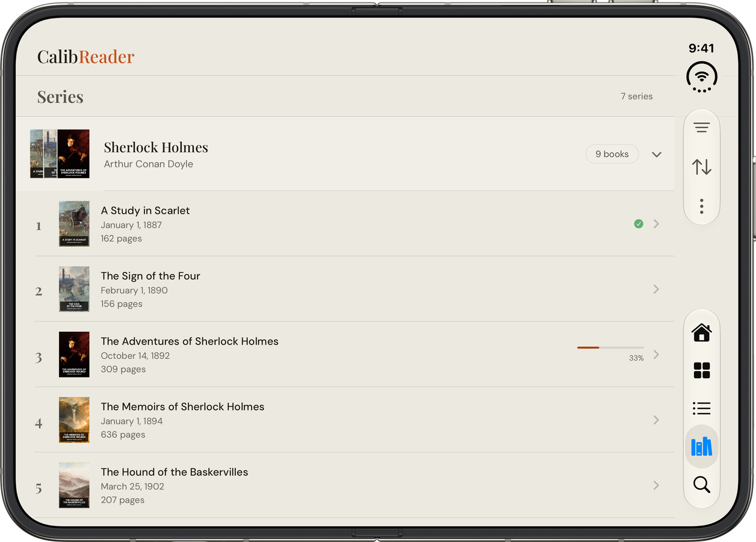Open the three-dot more options menu
The image size is (756, 542).
pos(701,206)
